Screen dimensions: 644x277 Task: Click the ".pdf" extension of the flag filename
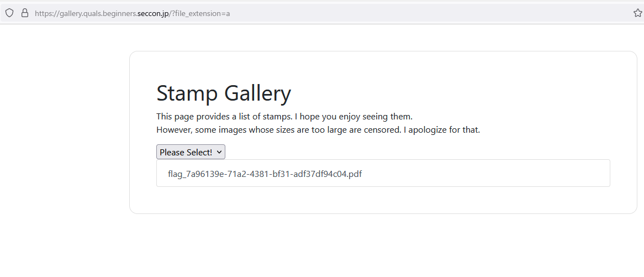tap(355, 174)
